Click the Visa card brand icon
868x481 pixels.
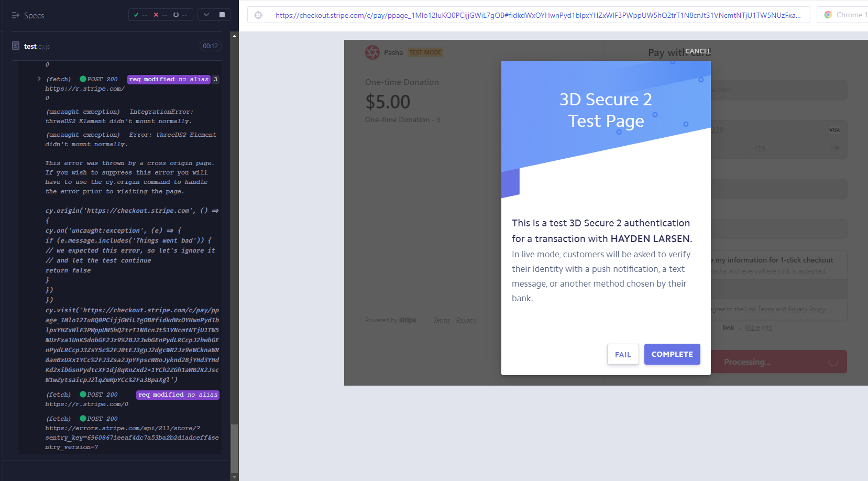click(x=834, y=130)
